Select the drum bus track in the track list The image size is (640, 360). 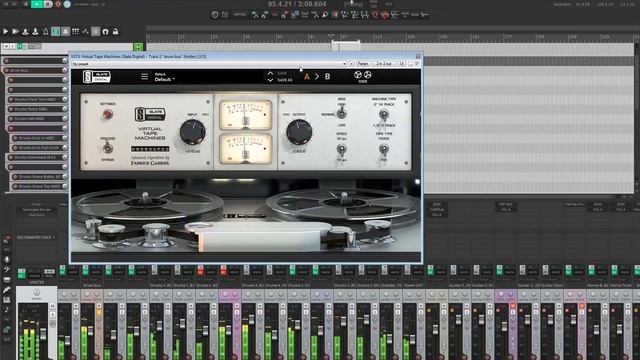(36, 70)
